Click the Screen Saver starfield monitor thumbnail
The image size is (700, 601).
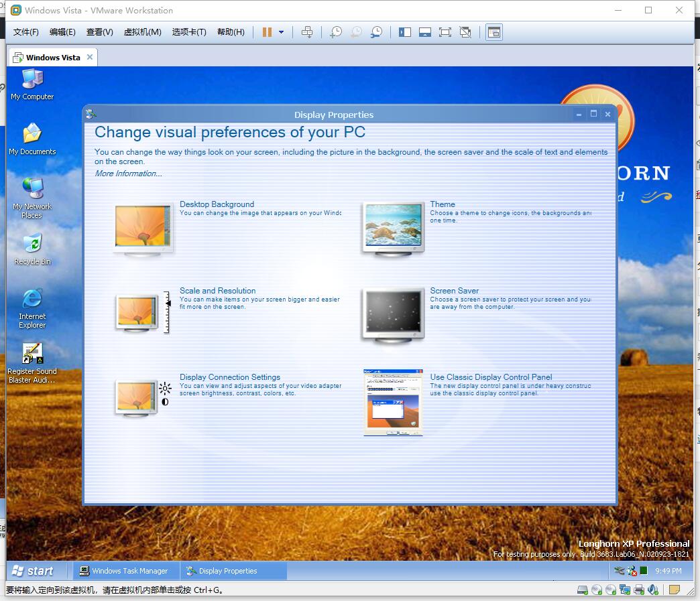393,316
